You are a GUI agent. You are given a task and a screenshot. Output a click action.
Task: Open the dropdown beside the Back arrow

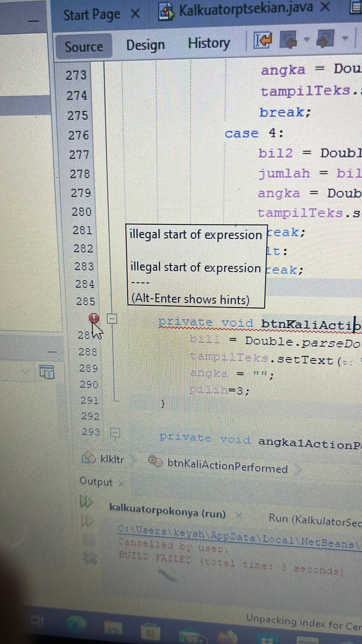click(x=307, y=40)
